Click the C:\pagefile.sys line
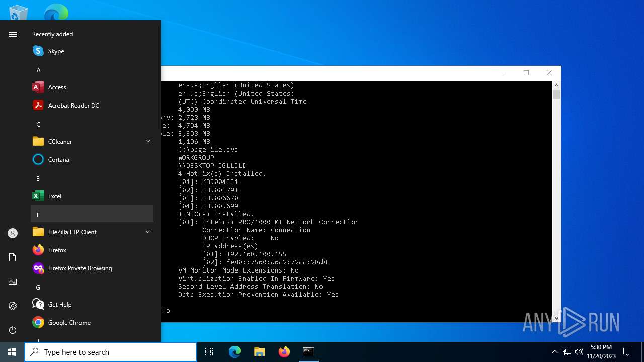This screenshot has width=644, height=362. pos(208,150)
